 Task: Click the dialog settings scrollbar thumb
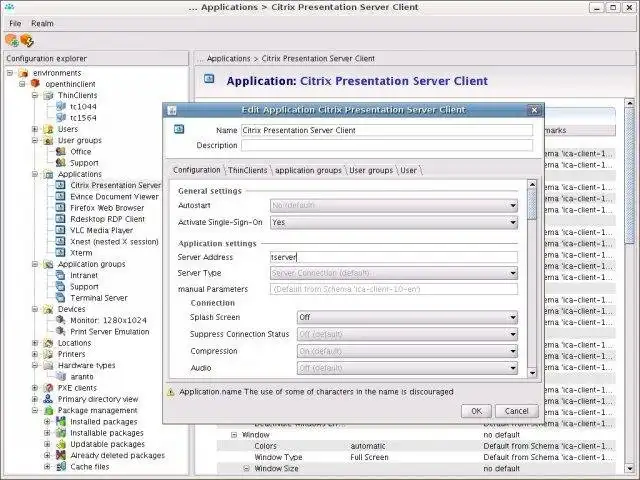(x=532, y=204)
